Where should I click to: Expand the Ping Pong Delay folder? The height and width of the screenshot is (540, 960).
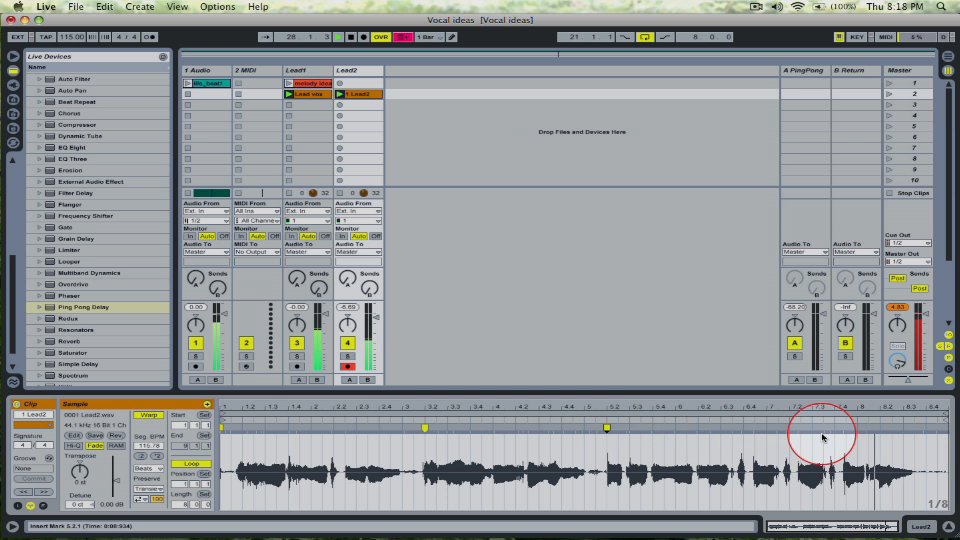[x=39, y=307]
